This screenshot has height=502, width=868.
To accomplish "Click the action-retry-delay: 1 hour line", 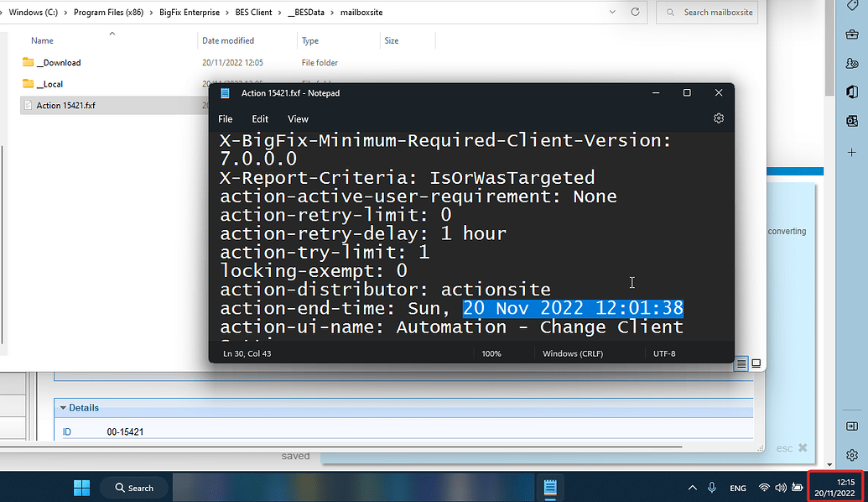I will pyautogui.click(x=363, y=234).
